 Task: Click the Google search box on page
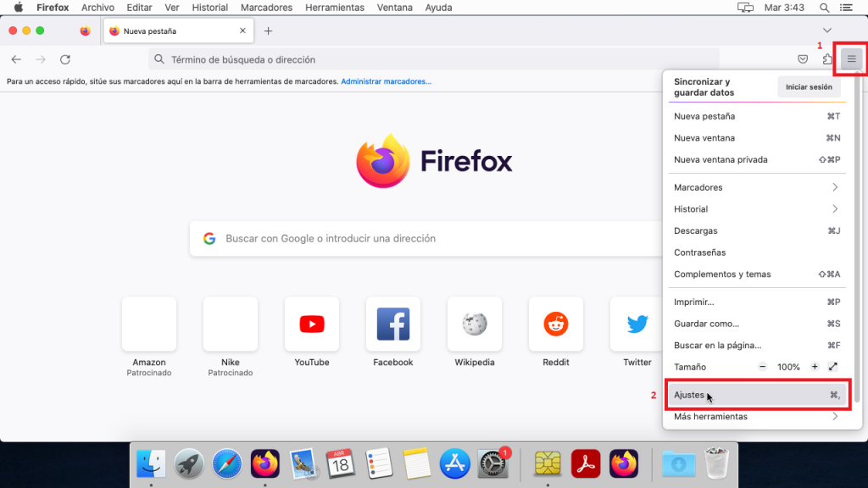tap(426, 238)
